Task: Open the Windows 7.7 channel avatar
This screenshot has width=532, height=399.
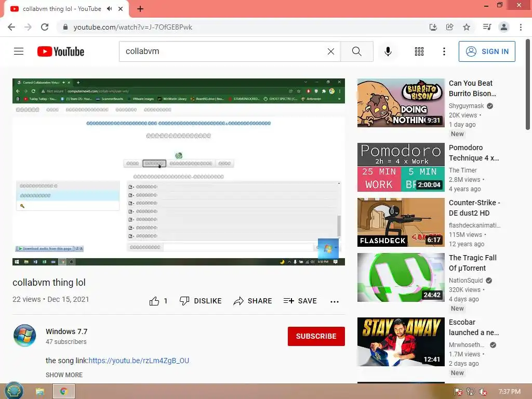Action: [25, 336]
